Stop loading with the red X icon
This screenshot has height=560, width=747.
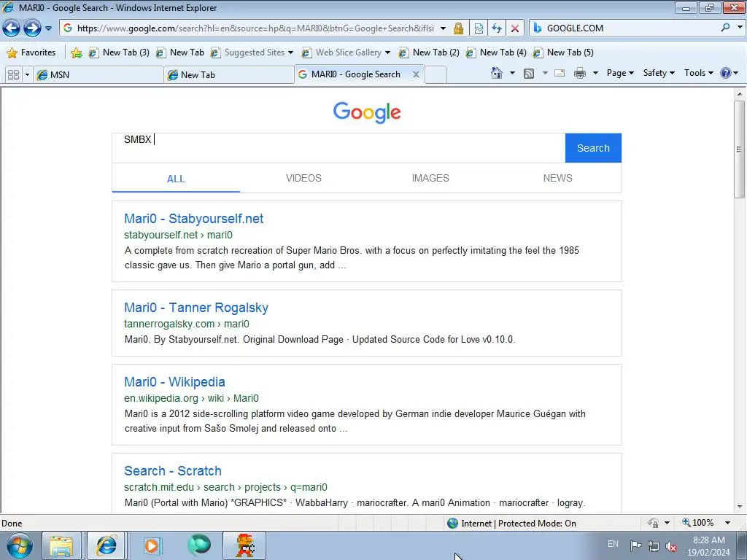tap(515, 28)
